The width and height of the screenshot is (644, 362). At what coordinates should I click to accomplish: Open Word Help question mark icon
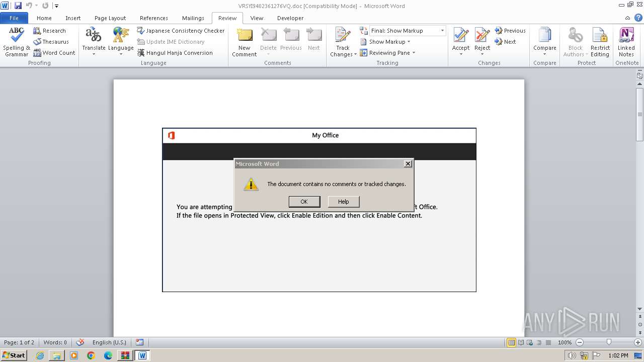pyautogui.click(x=639, y=18)
